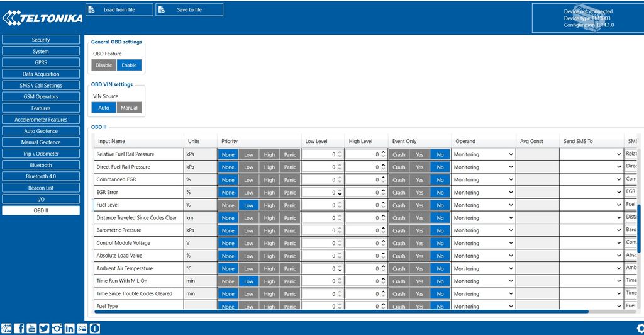Image resolution: width=644 pixels, height=335 pixels.
Task: Open Operand dropdown for Time Since Trouble Codes Cleared
Action: 483,294
